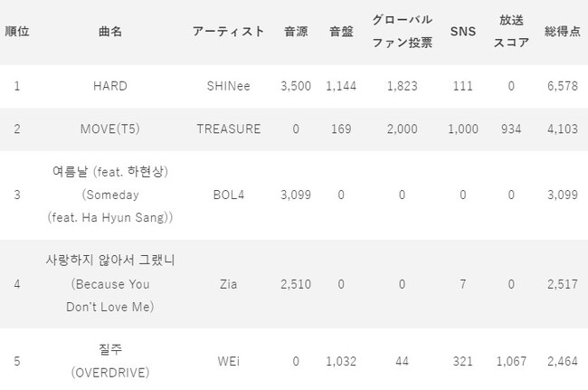Select the artist name SHINee

click(228, 86)
